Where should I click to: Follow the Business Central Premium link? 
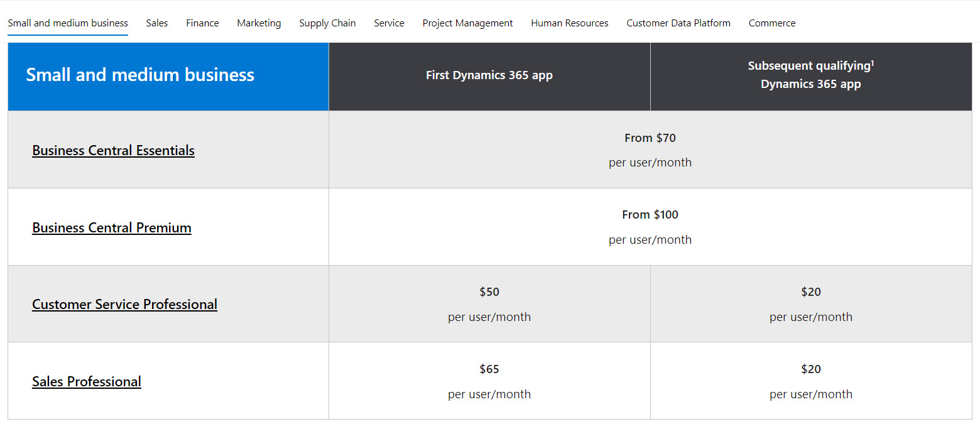[112, 227]
